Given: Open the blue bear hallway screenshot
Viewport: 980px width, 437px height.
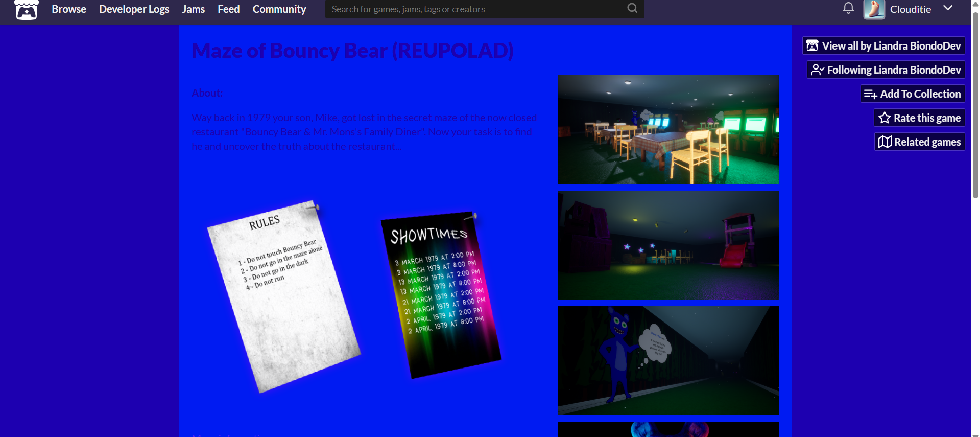Looking at the screenshot, I should (668, 360).
